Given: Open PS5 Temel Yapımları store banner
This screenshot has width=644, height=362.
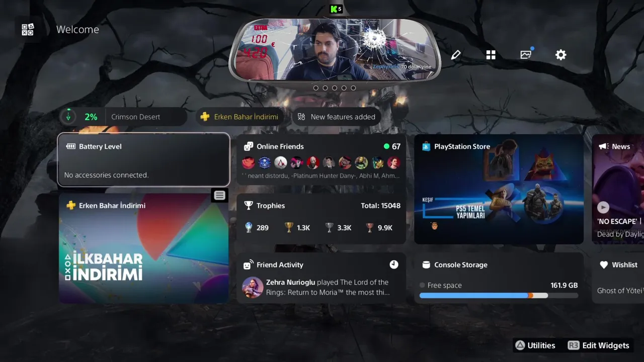Looking at the screenshot, I should 499,189.
